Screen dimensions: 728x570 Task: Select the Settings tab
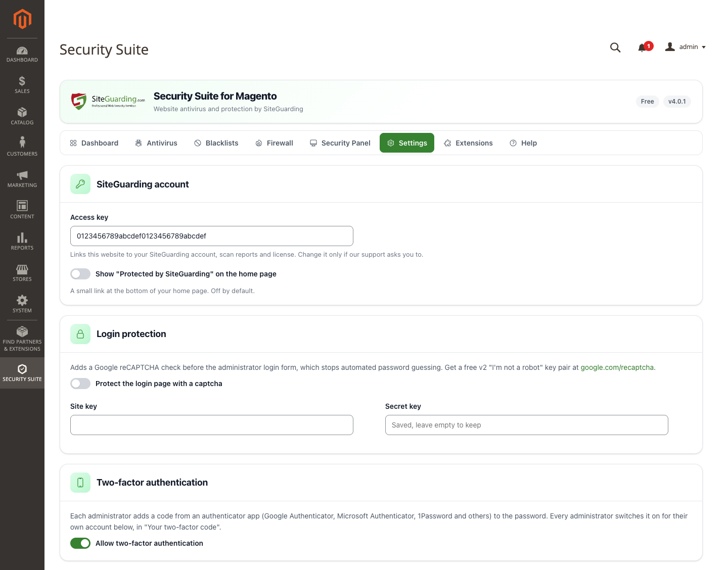click(x=407, y=143)
